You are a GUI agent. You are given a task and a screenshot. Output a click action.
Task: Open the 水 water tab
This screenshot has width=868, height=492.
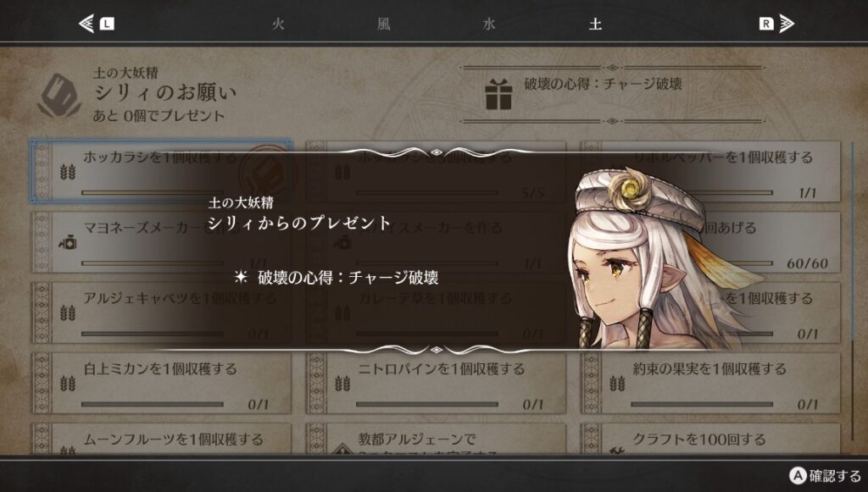point(489,24)
